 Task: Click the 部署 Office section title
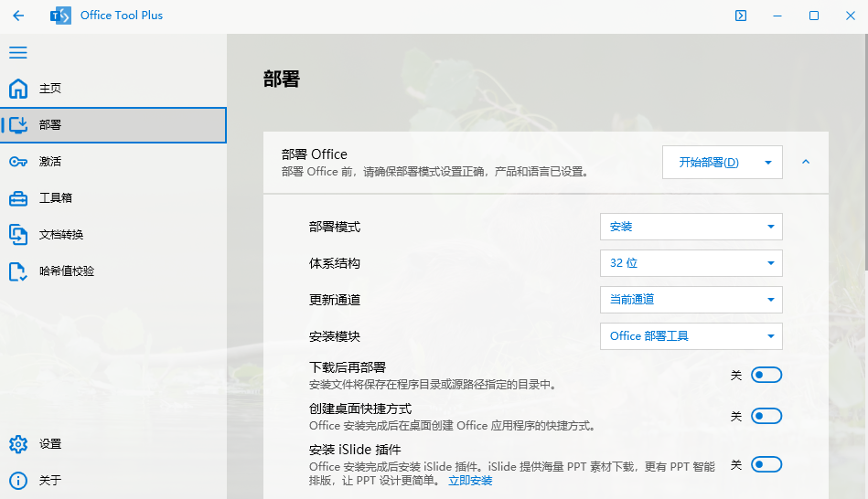(315, 154)
